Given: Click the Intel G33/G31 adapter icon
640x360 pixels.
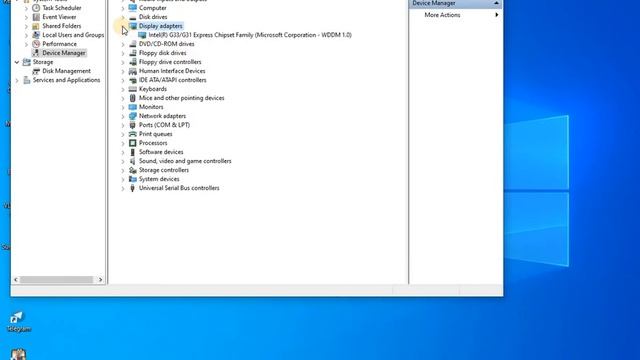Looking at the screenshot, I should tap(142, 35).
